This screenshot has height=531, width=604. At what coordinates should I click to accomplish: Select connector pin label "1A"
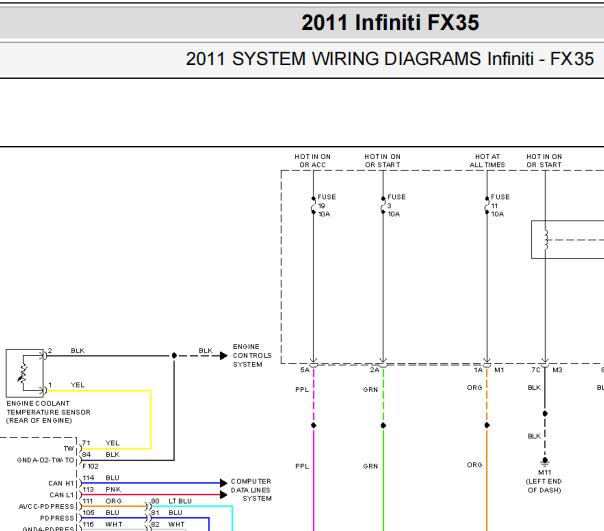click(478, 370)
